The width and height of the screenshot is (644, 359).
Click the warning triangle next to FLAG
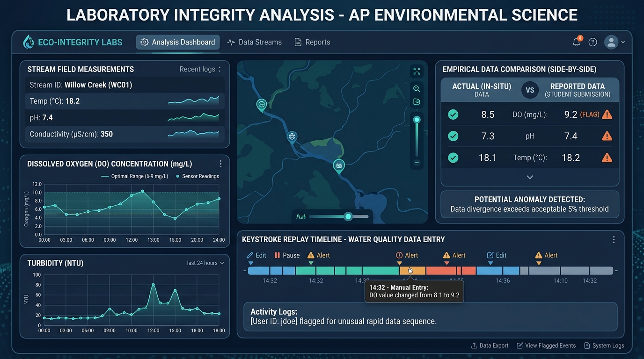click(x=607, y=114)
